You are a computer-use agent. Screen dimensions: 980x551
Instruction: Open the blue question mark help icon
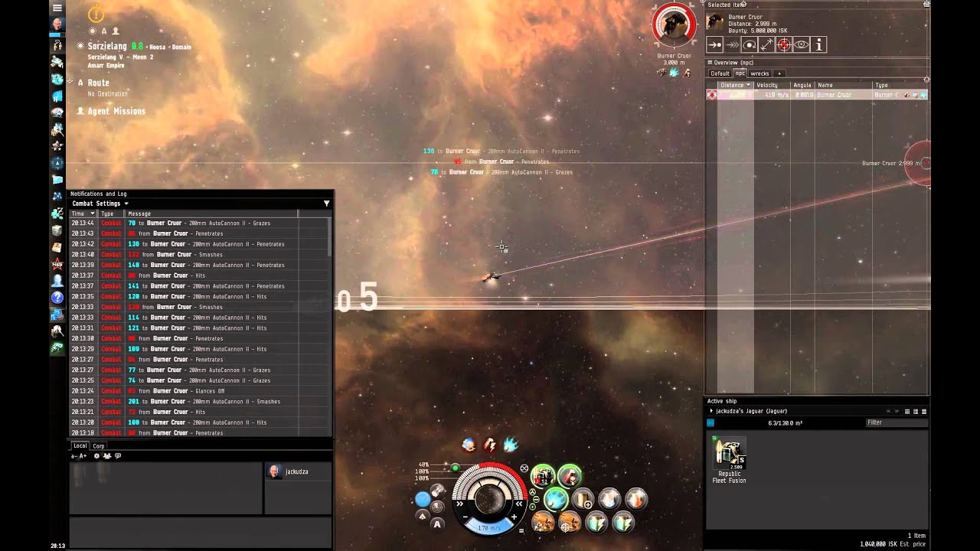[57, 298]
